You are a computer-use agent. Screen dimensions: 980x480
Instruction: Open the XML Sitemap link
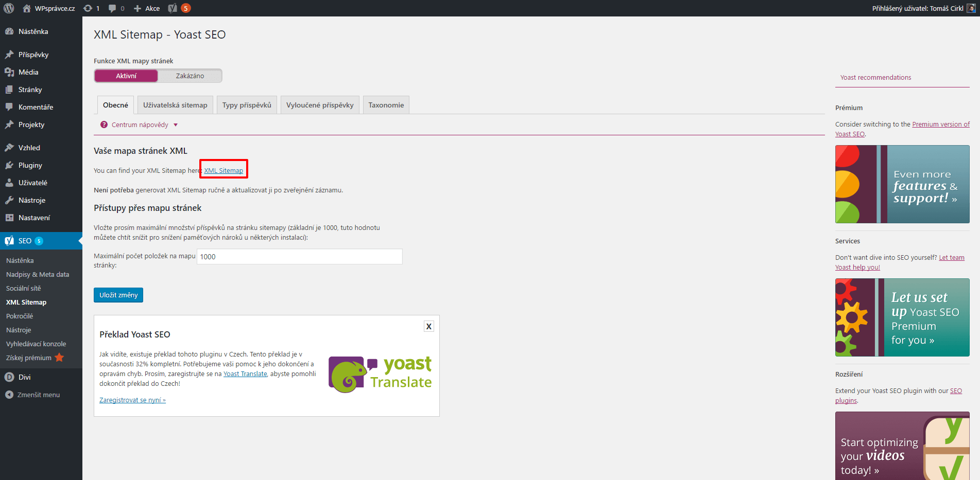pos(223,170)
